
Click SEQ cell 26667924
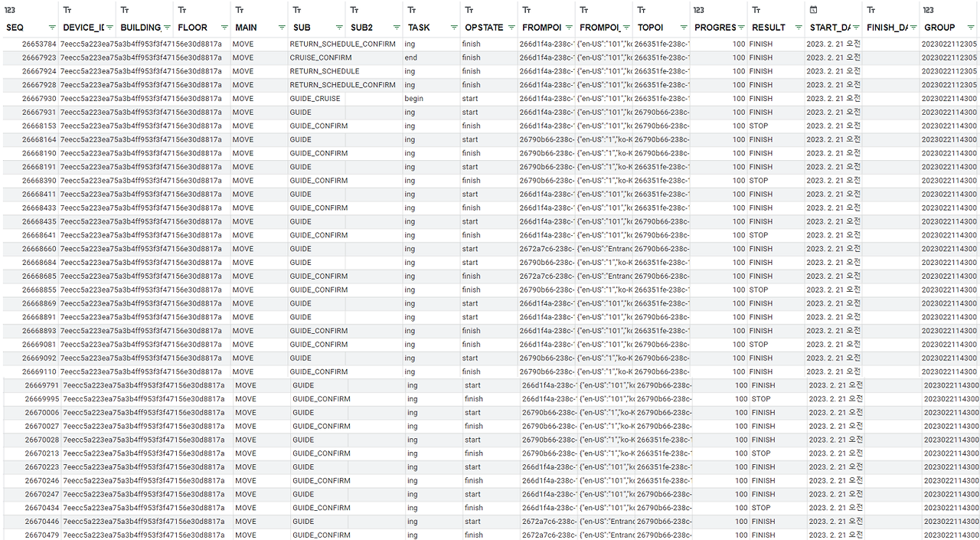pos(39,71)
